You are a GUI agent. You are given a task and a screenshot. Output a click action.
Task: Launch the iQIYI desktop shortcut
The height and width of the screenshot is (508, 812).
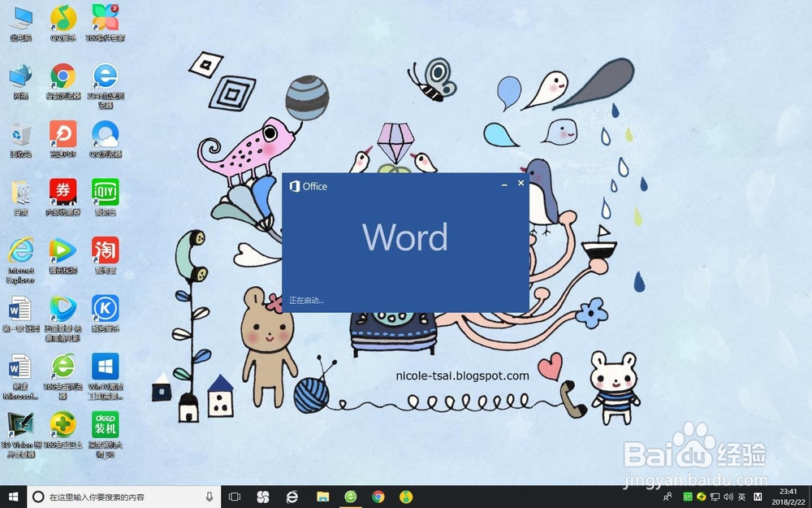coord(105,198)
